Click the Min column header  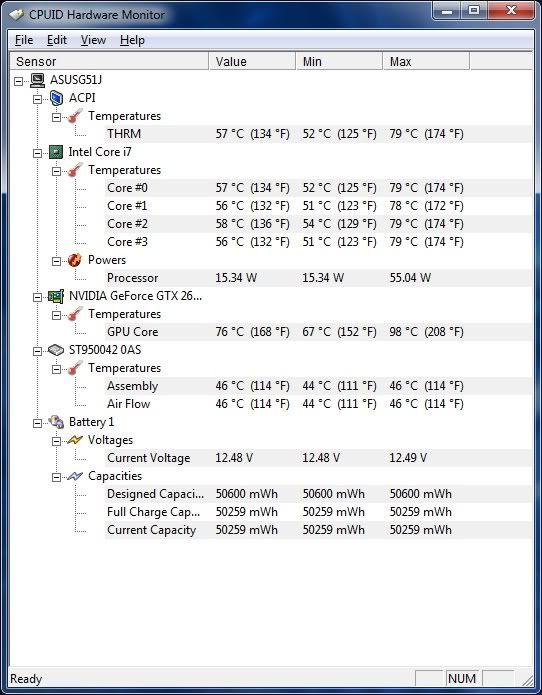[x=339, y=61]
